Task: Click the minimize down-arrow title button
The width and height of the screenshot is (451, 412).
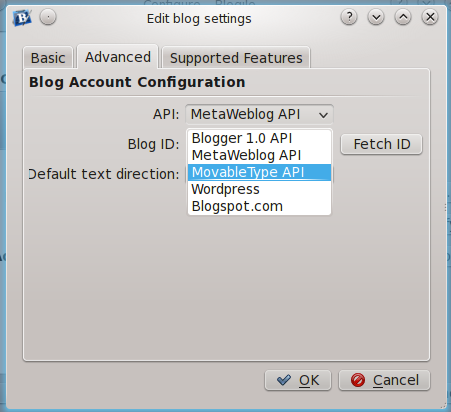Action: (376, 17)
